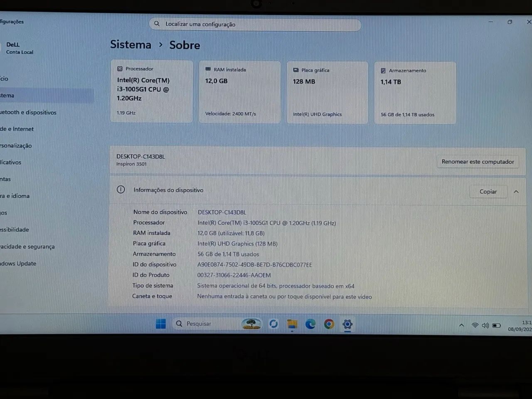Click the Processador row value in device info

pyautogui.click(x=266, y=223)
